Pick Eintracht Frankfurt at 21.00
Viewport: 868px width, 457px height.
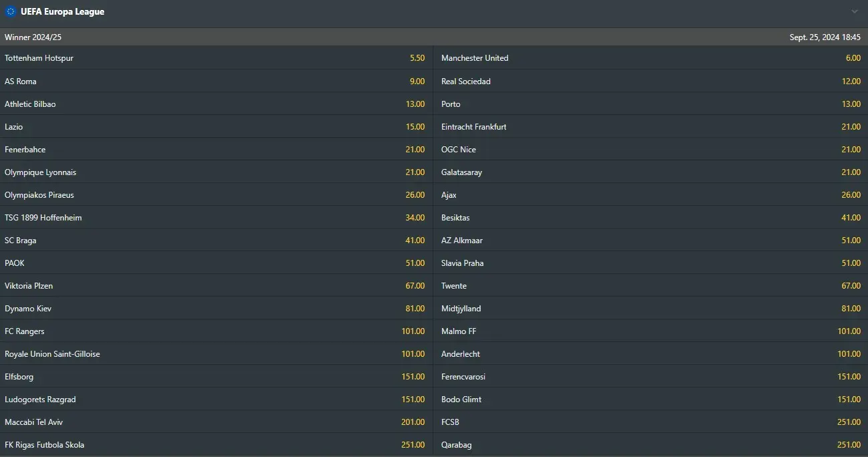[851, 127]
